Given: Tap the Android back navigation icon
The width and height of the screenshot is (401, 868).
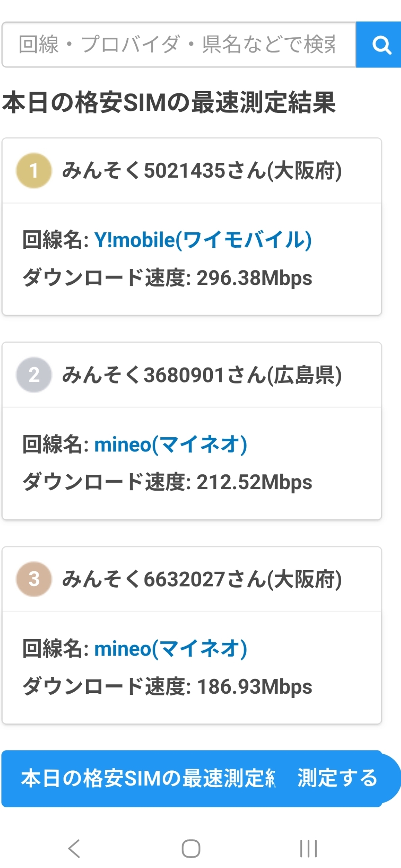Looking at the screenshot, I should 74,849.
